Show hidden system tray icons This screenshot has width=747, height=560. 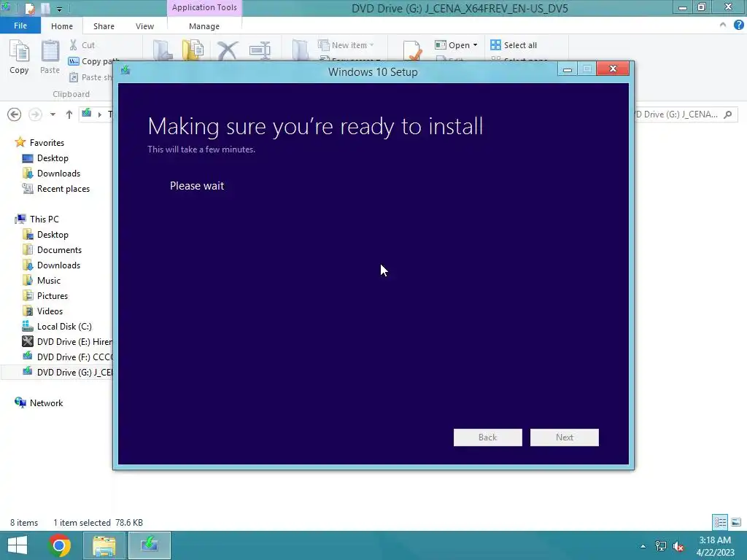(643, 546)
